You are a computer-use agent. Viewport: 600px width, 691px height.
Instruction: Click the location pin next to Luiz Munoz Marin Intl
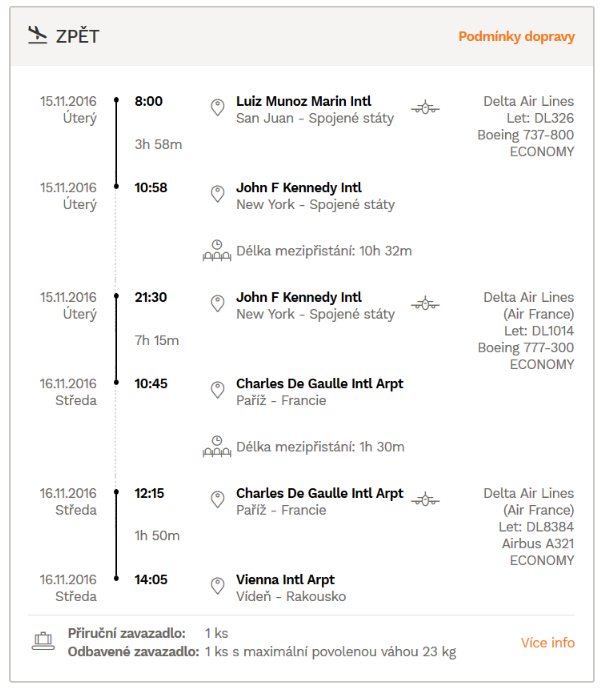[217, 107]
